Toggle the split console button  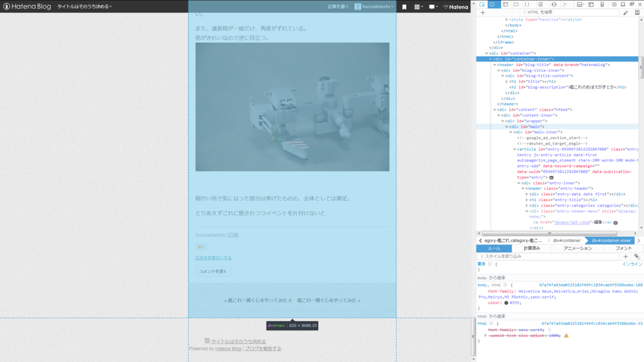[x=591, y=4]
